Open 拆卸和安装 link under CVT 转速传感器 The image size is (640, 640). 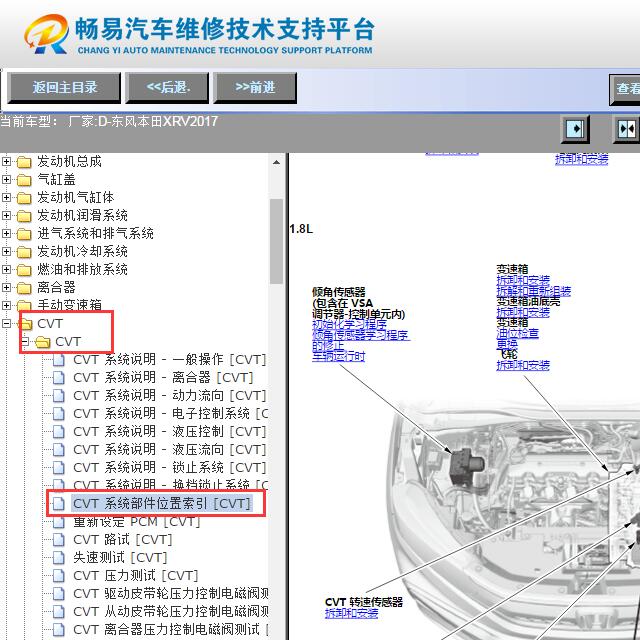tap(351, 613)
